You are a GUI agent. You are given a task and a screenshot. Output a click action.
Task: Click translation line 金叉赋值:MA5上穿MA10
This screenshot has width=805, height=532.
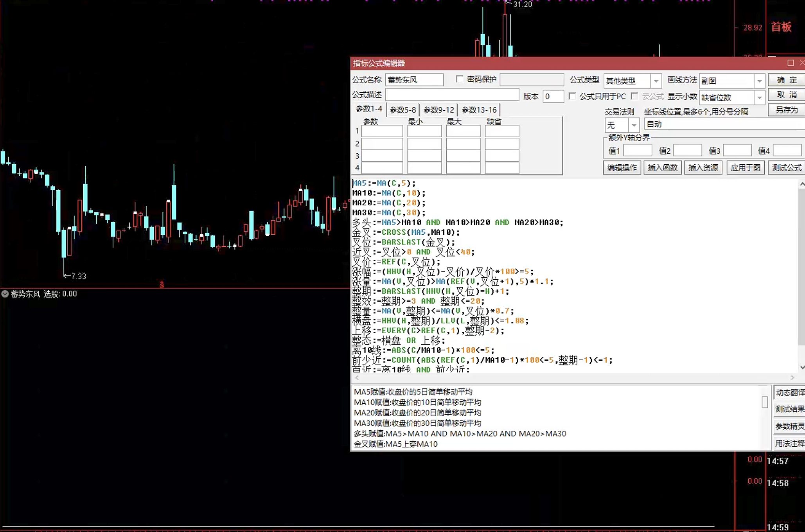click(x=395, y=444)
